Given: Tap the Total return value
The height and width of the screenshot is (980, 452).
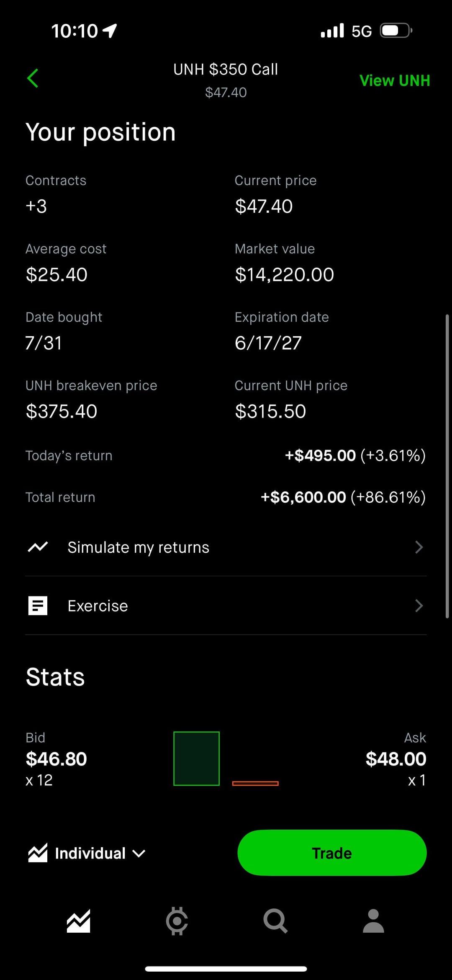Looking at the screenshot, I should point(343,497).
